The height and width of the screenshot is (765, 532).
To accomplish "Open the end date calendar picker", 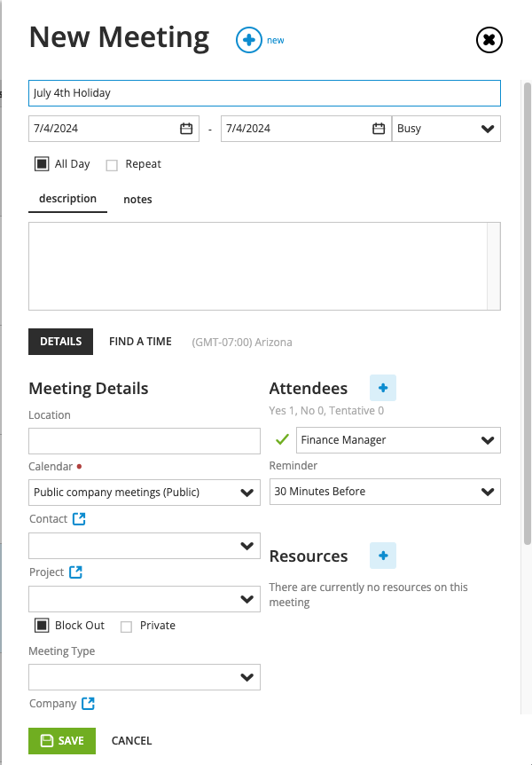I will (x=377, y=128).
